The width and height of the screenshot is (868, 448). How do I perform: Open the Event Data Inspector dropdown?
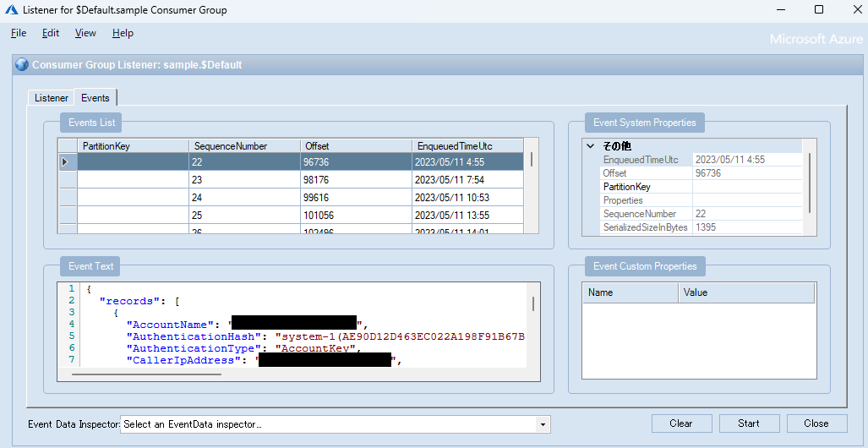tap(543, 424)
